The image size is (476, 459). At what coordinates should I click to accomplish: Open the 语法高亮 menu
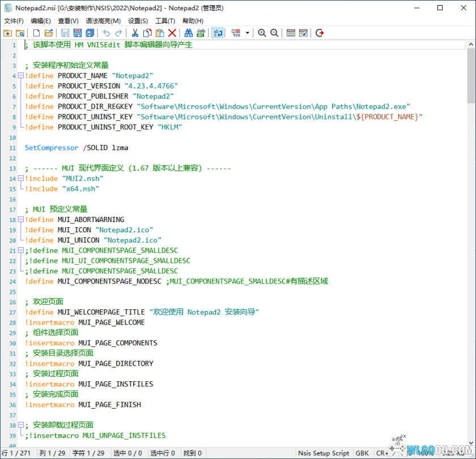point(103,20)
